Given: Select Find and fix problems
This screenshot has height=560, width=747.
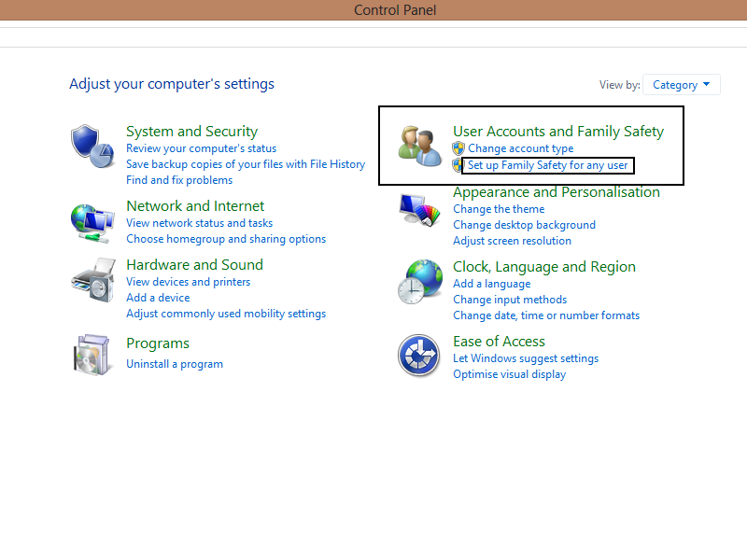Looking at the screenshot, I should click(x=179, y=180).
